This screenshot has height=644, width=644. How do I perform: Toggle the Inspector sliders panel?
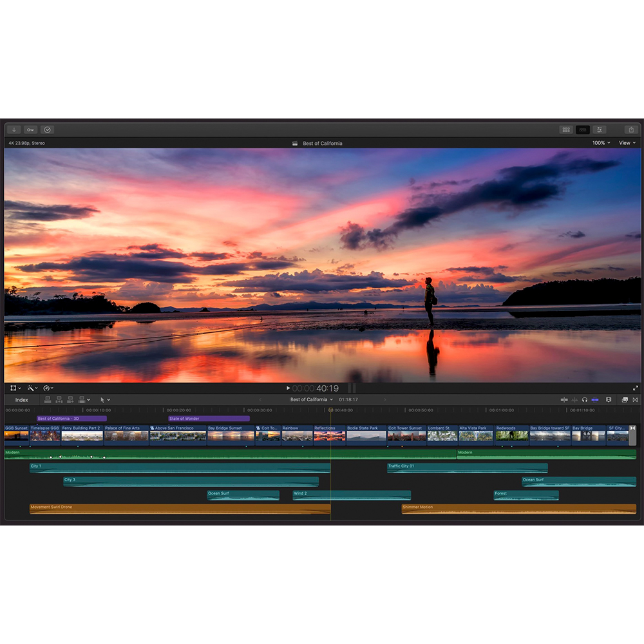[599, 129]
